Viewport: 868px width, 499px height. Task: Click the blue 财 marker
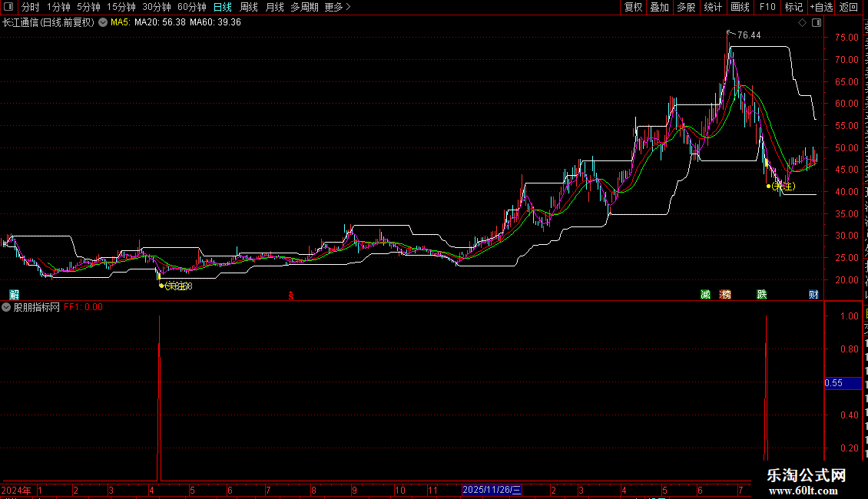[813, 294]
